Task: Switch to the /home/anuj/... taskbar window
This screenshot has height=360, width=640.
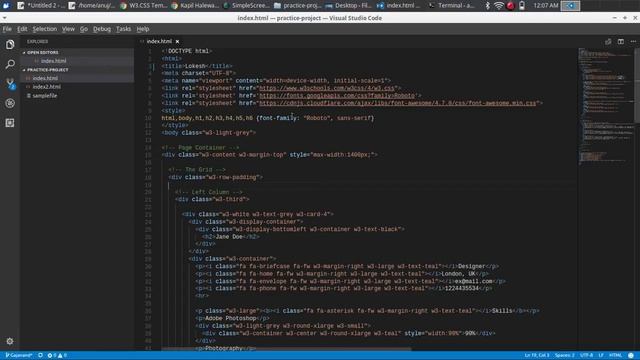Action: [x=92, y=5]
